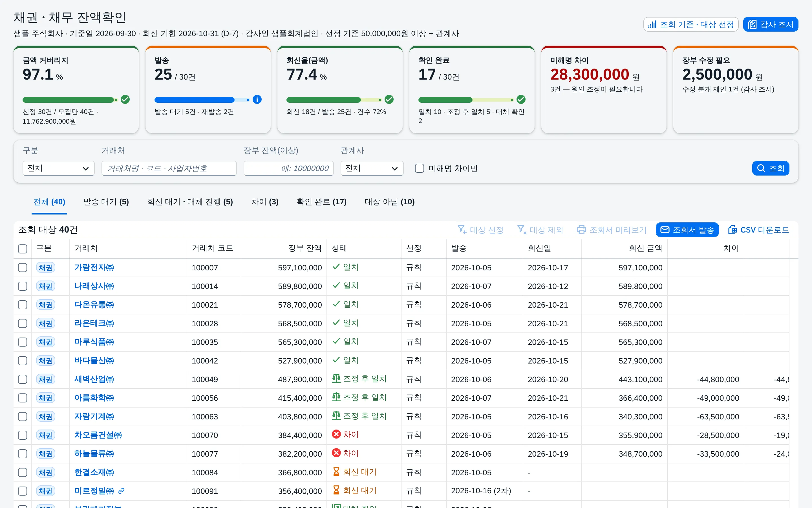The image size is (812, 508).
Task: Open the 관계사 dropdown filter
Action: coord(372,168)
